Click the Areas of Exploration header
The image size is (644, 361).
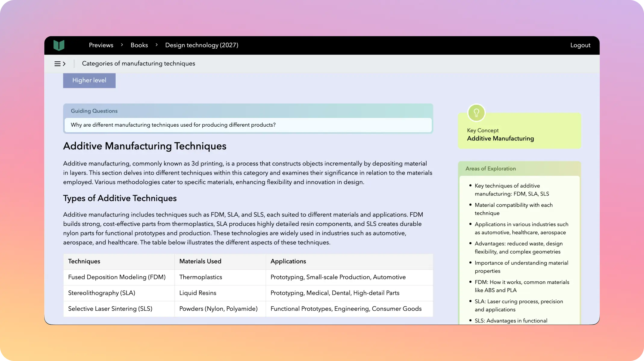point(491,169)
